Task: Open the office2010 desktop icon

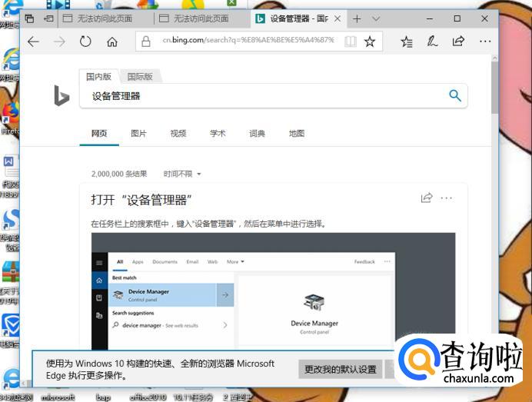Action: click(x=148, y=397)
